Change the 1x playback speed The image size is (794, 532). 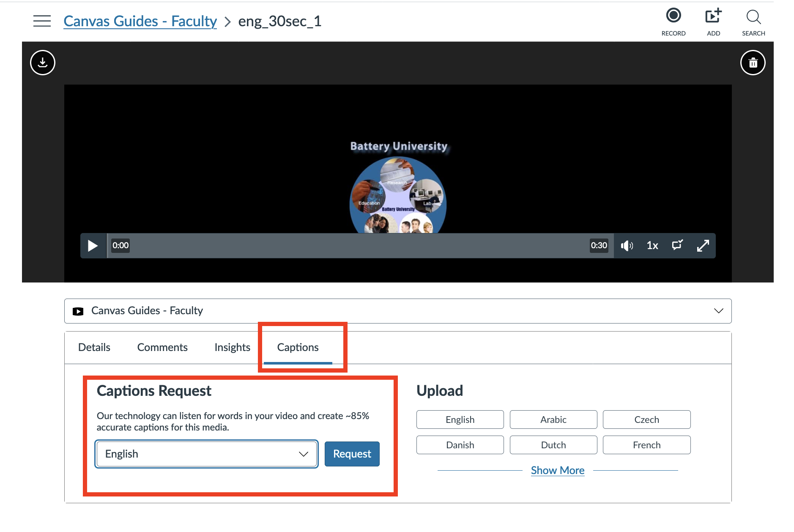tap(652, 246)
